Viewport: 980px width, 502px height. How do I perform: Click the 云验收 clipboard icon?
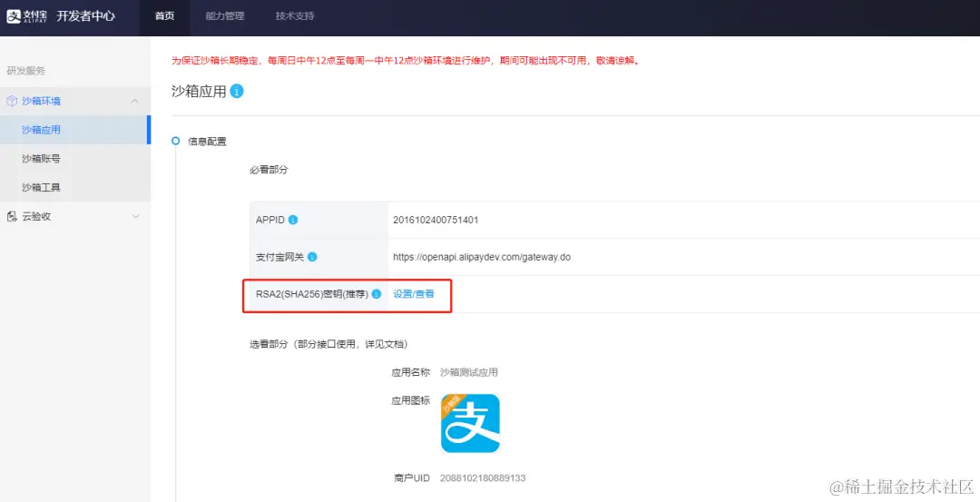12,216
